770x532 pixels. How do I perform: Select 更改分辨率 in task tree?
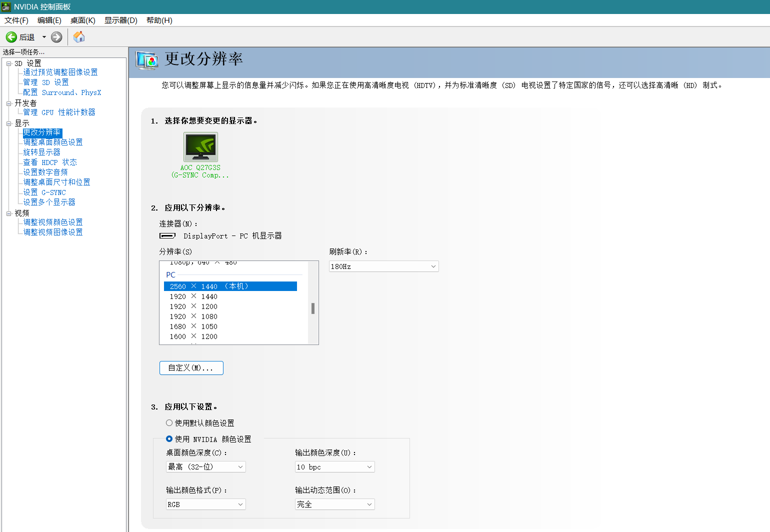coord(42,132)
